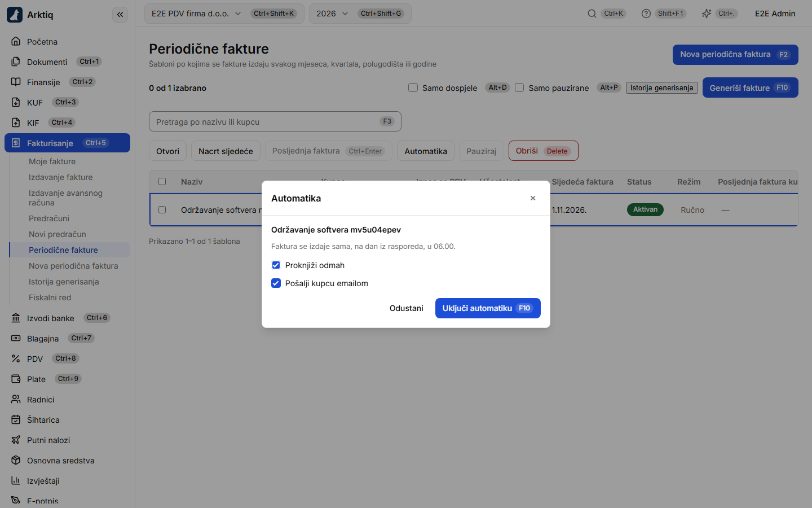This screenshot has width=812, height=508.
Task: Open the 2026 year dropdown
Action: [360, 14]
